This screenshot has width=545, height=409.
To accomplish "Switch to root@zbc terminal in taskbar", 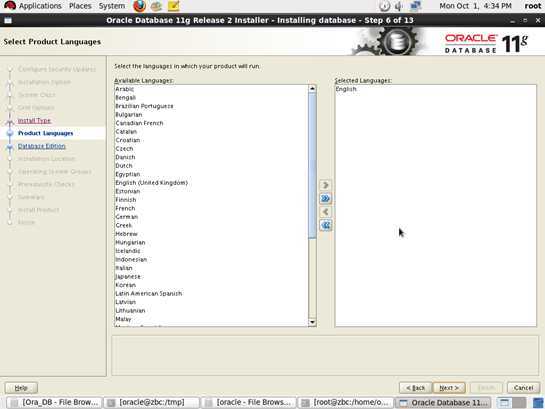I will coord(346,403).
